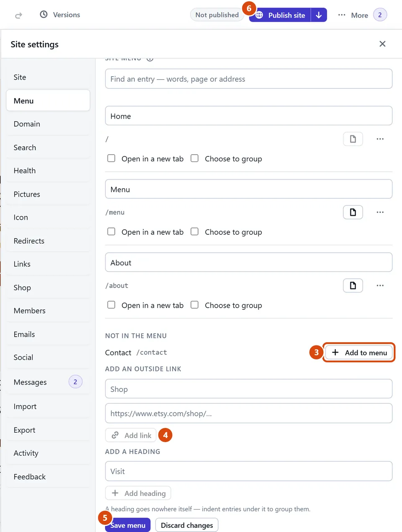Open the More options ellipsis
The image size is (402, 532).
[342, 15]
